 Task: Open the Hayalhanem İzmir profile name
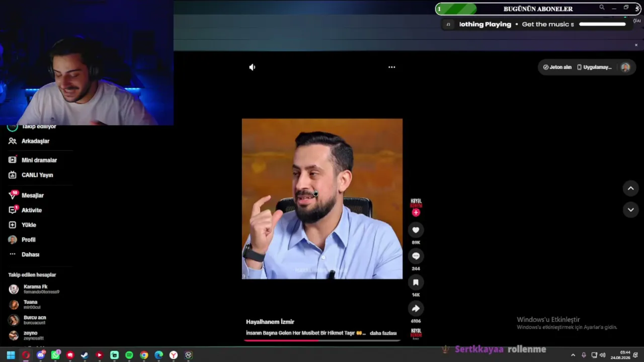270,322
